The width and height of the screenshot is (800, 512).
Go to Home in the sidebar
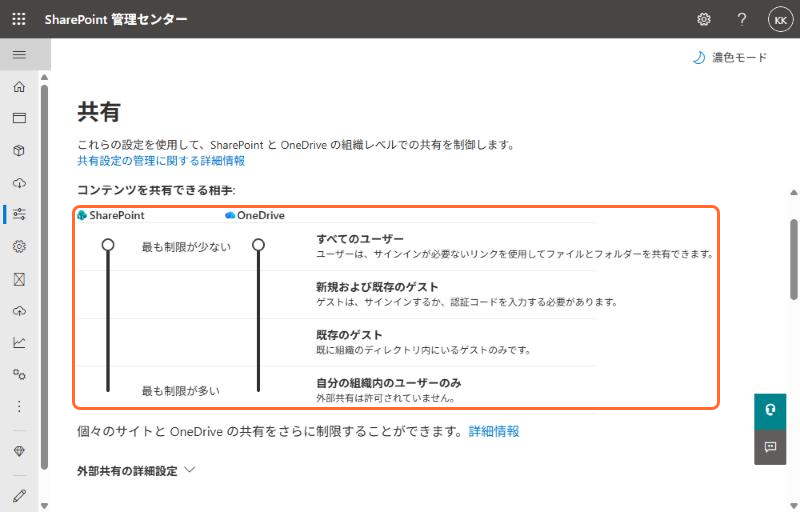pyautogui.click(x=19, y=87)
